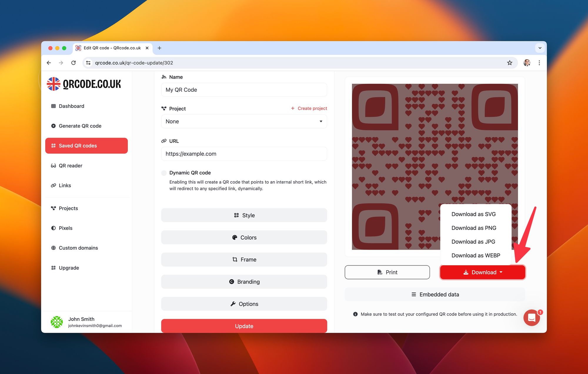Expand the Colors section
This screenshot has height=374, width=588.
(244, 237)
